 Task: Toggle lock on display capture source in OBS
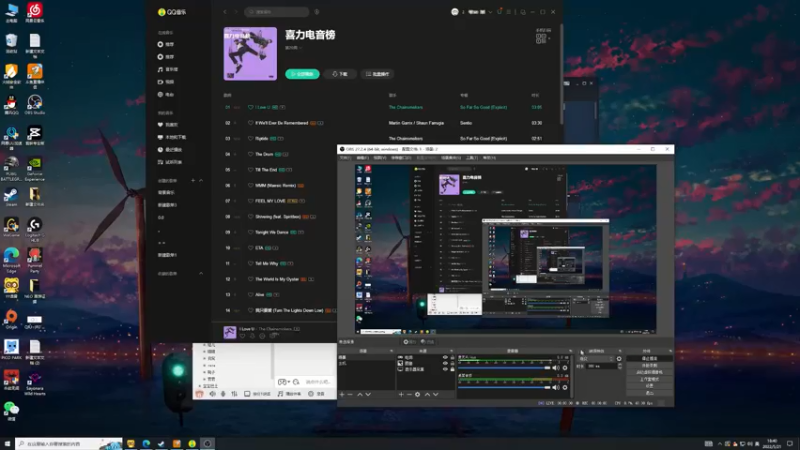point(452,369)
